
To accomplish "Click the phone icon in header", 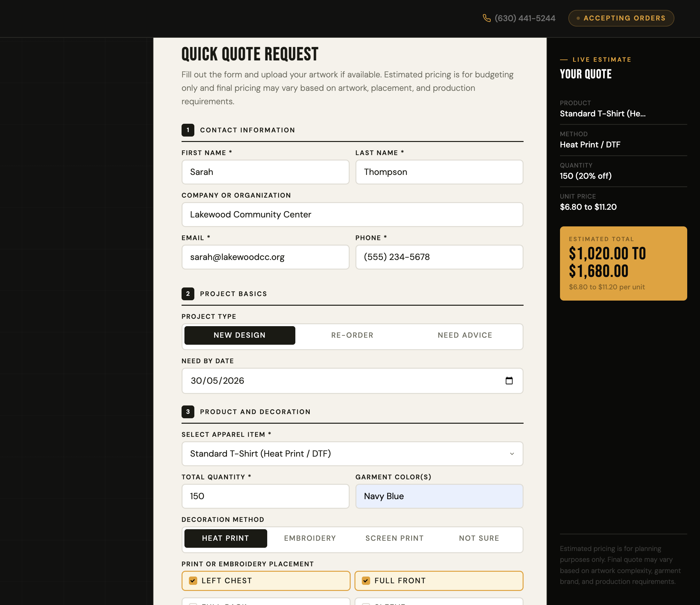I will click(x=486, y=18).
